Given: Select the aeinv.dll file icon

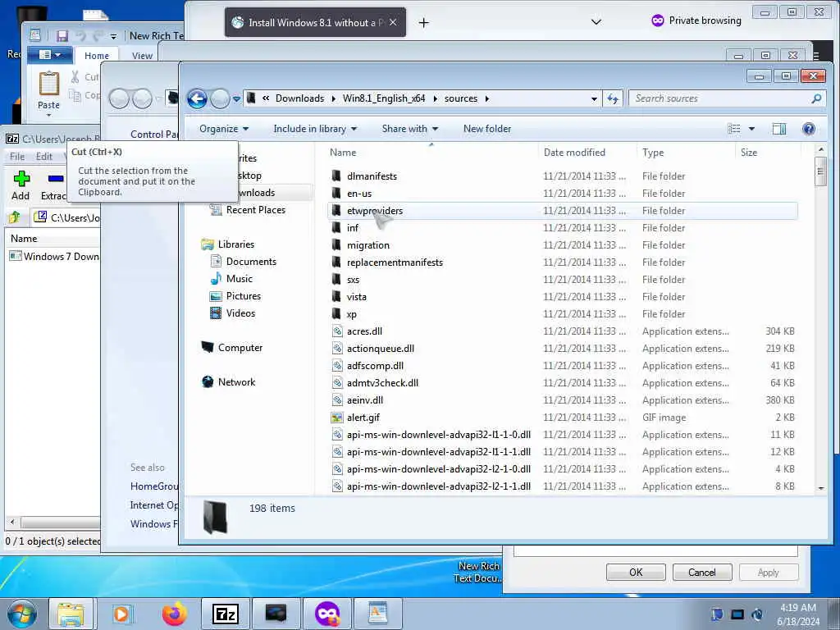Looking at the screenshot, I should pyautogui.click(x=337, y=400).
